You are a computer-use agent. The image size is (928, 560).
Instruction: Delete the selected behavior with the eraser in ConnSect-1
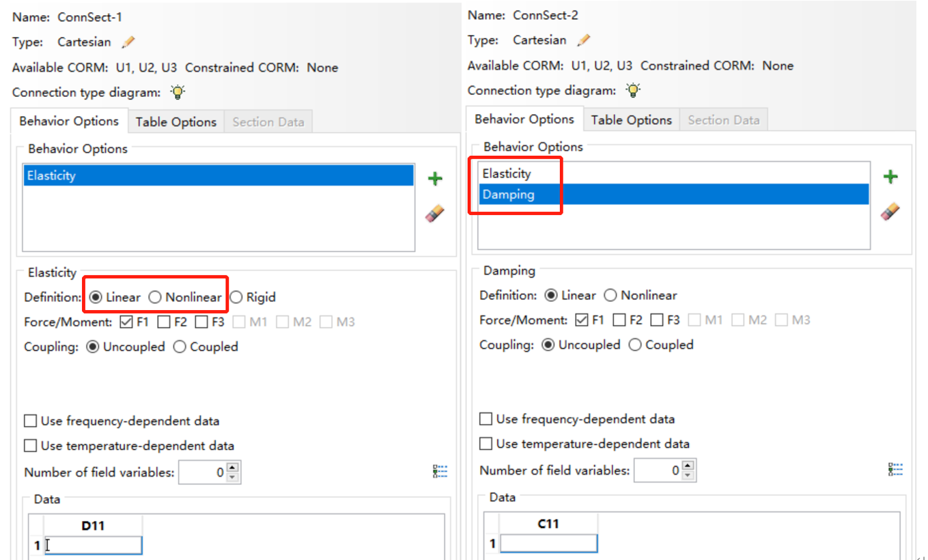click(x=434, y=214)
